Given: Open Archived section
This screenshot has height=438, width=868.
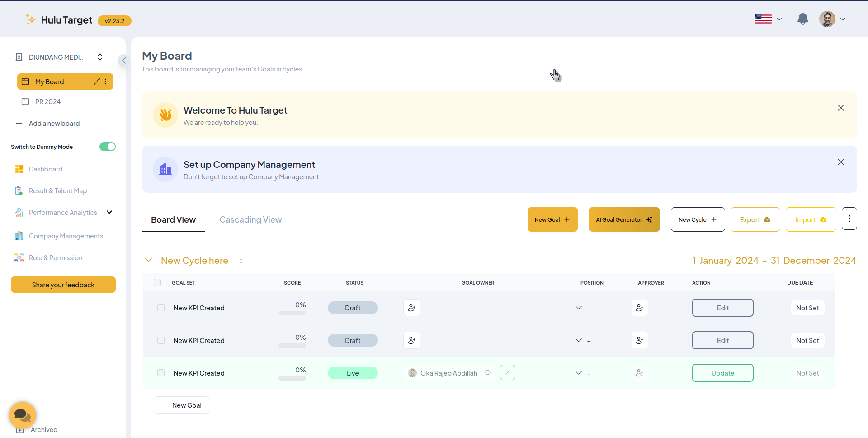Looking at the screenshot, I should pos(43,430).
